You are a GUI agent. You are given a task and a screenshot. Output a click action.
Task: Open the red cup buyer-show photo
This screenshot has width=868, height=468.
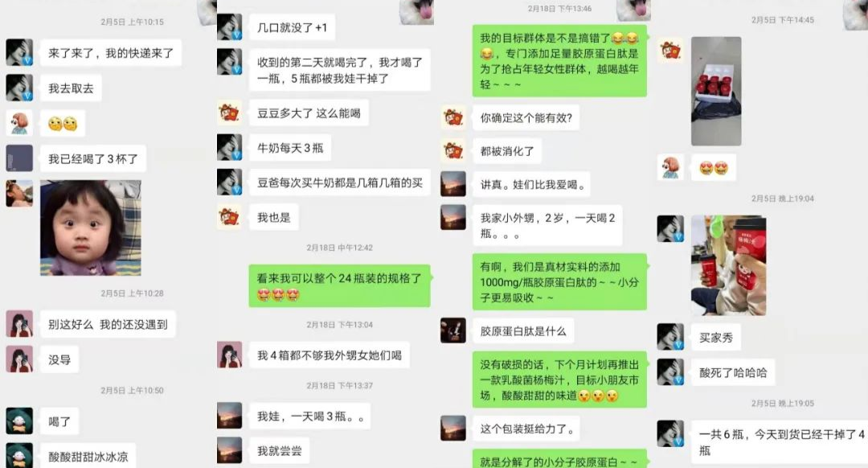(728, 265)
